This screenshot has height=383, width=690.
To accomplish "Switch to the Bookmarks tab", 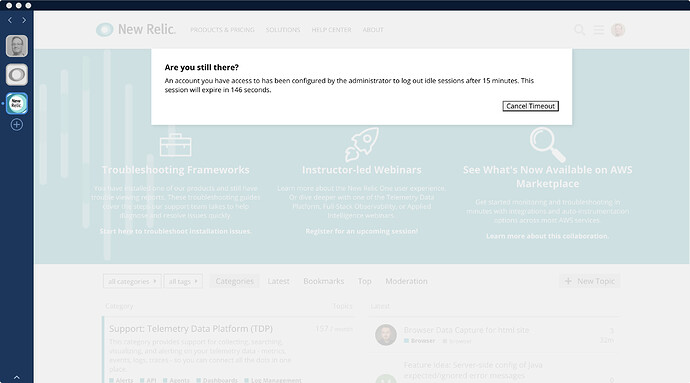I will click(x=323, y=281).
